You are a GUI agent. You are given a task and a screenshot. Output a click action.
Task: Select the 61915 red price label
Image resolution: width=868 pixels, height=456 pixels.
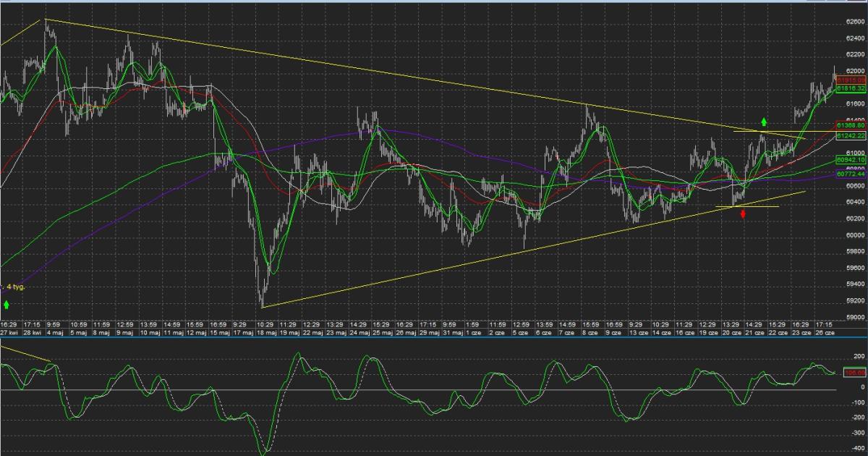pos(851,80)
